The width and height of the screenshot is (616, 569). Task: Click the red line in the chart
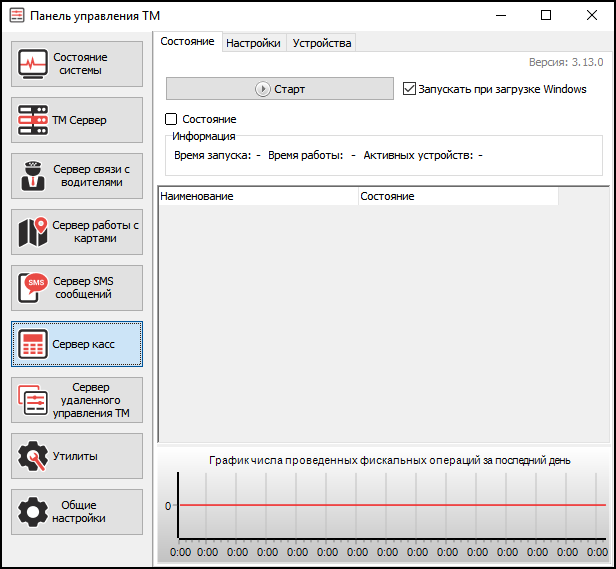tap(392, 505)
